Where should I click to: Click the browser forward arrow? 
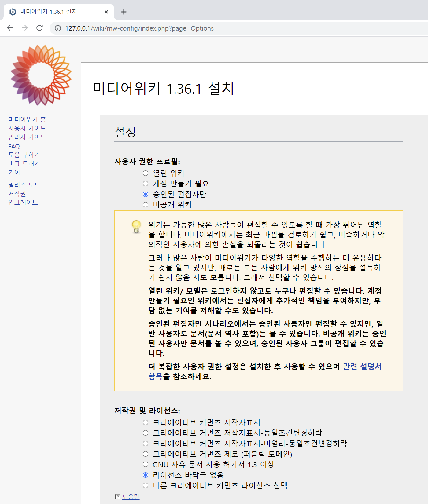[25, 28]
